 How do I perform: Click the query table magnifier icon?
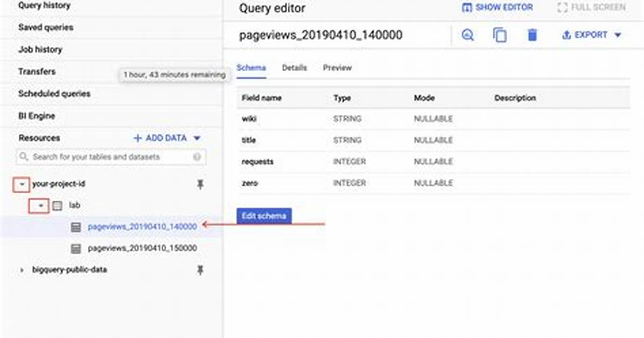[x=467, y=35]
